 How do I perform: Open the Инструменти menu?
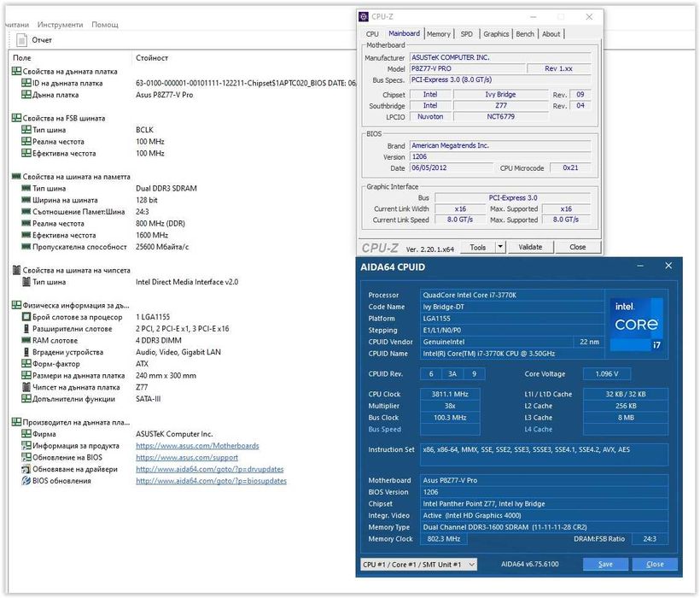click(61, 25)
